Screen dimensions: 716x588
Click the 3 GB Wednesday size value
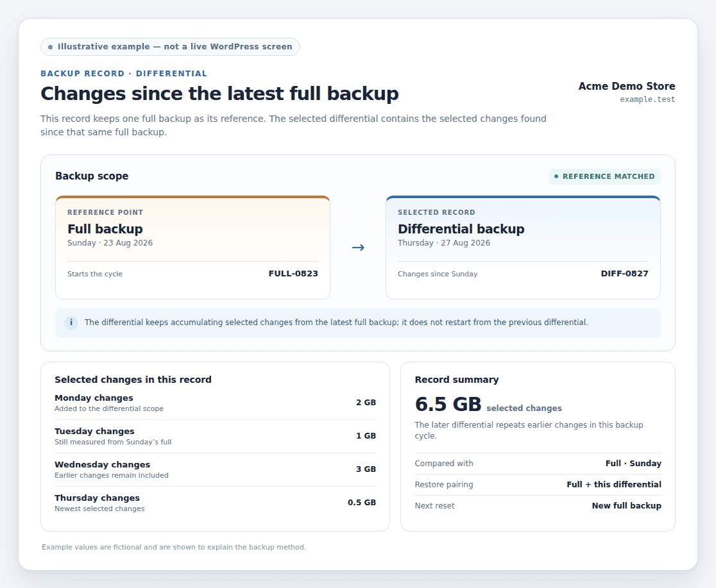pyautogui.click(x=366, y=469)
